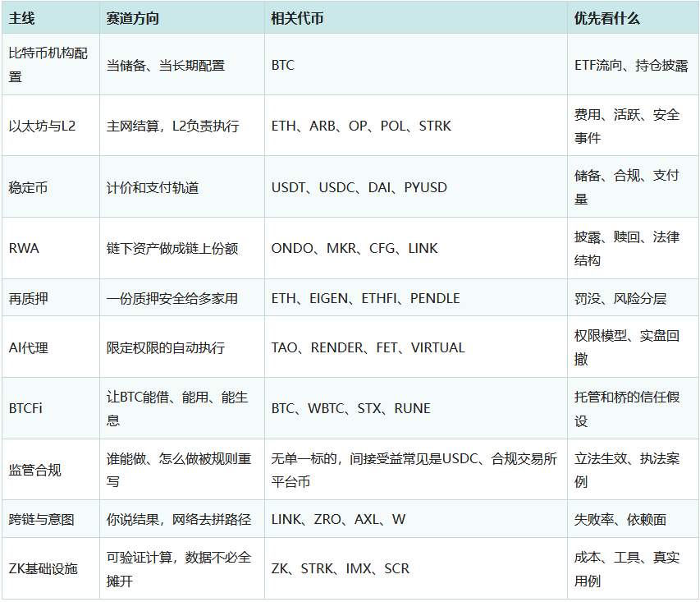Click the 优先看什么 column header
This screenshot has width=700, height=602.
coord(633,18)
